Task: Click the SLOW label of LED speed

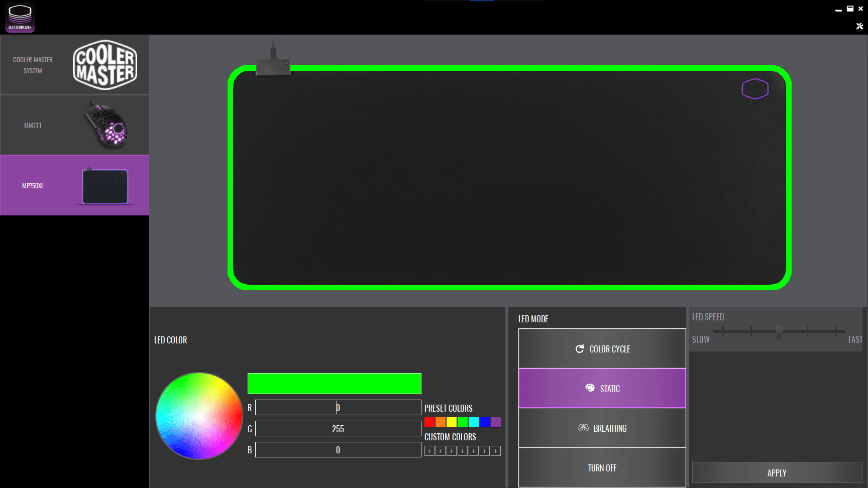Action: pyautogui.click(x=701, y=339)
